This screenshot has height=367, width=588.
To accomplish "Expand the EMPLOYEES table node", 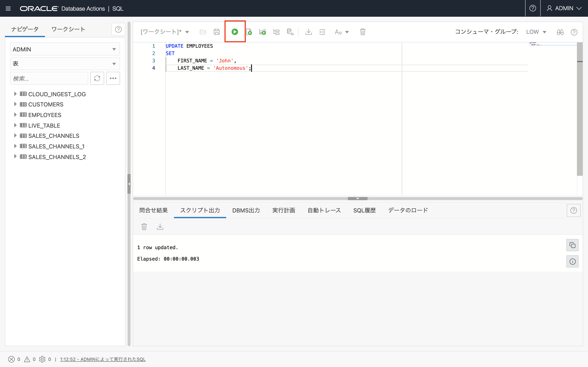I will [x=15, y=115].
